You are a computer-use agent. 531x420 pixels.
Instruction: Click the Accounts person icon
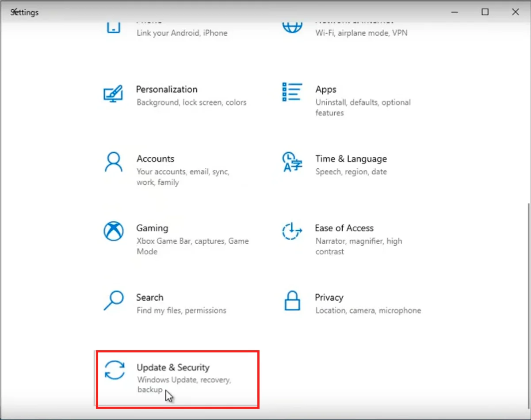114,162
